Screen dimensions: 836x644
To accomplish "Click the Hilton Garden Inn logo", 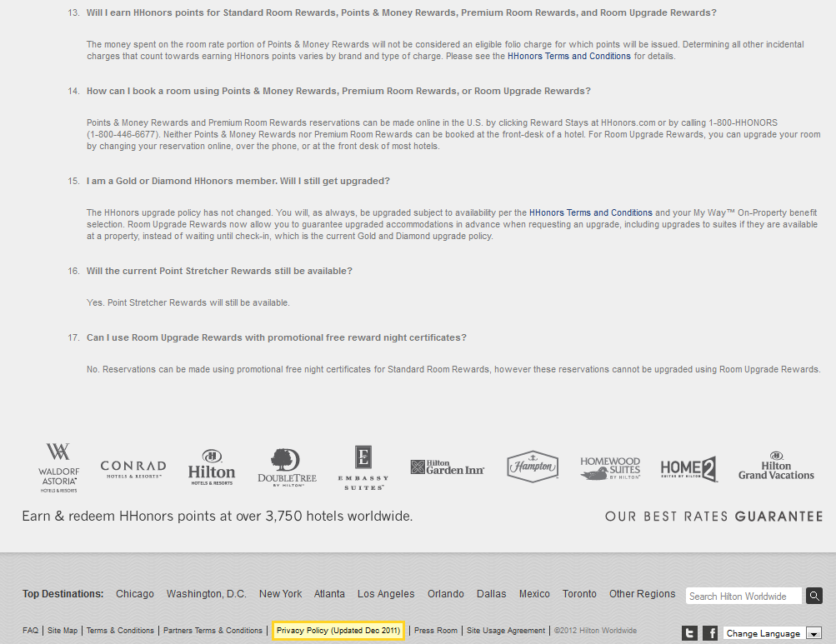I will [x=448, y=467].
